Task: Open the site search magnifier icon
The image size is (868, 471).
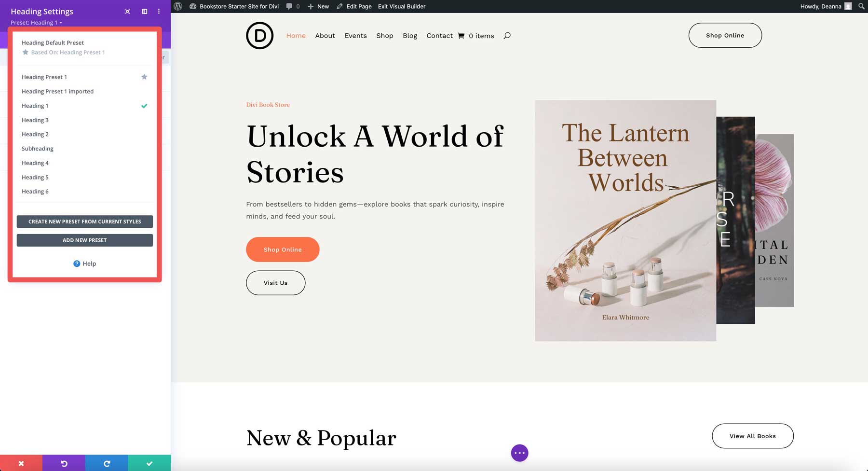Action: pyautogui.click(x=507, y=35)
